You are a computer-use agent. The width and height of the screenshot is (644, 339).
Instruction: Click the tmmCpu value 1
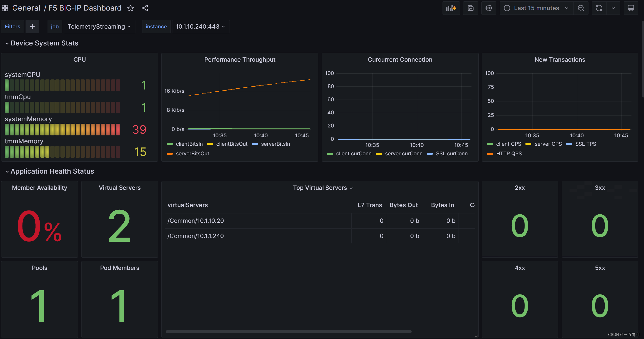coord(144,108)
